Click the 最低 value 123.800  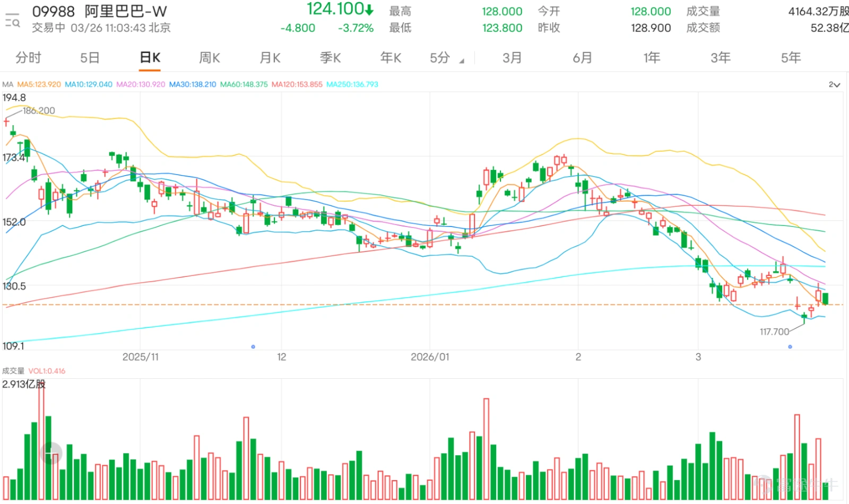pyautogui.click(x=502, y=28)
